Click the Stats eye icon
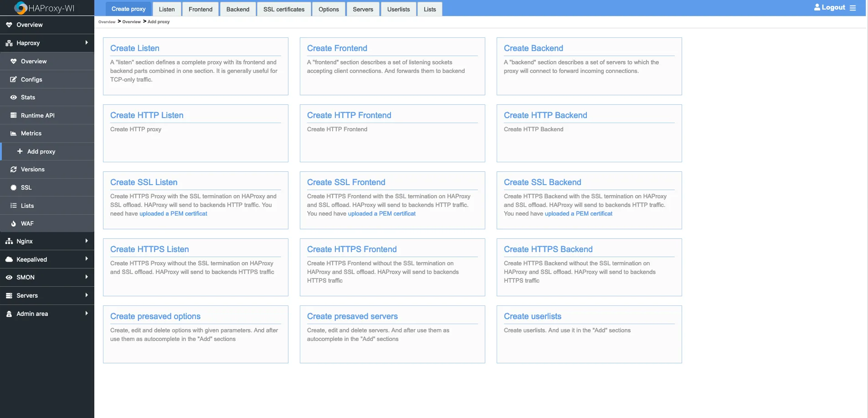This screenshot has width=868, height=418. 14,97
